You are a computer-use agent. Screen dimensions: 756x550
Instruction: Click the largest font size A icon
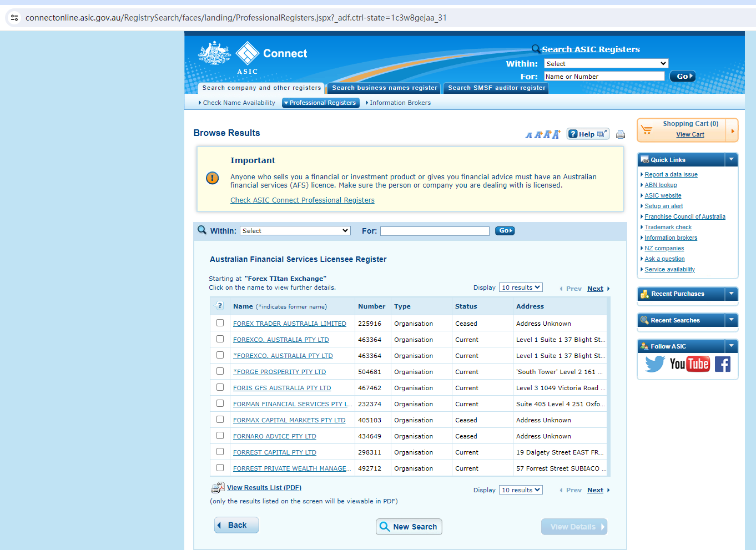556,134
